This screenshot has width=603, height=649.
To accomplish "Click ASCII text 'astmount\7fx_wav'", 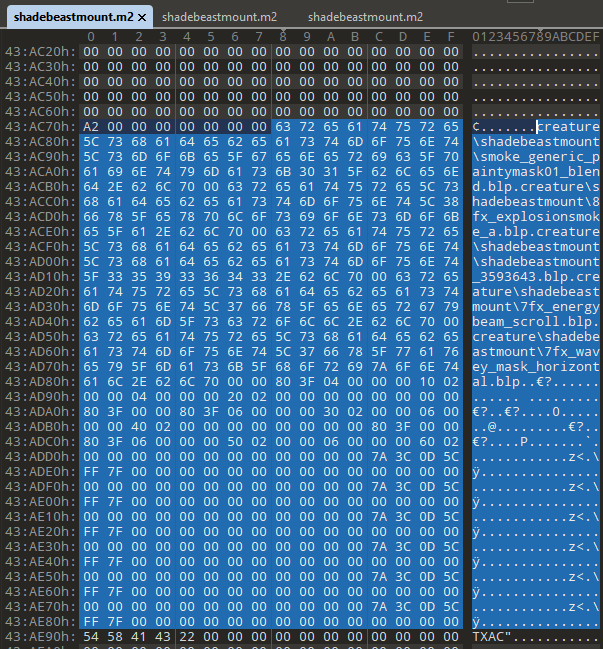I will [x=536, y=352].
